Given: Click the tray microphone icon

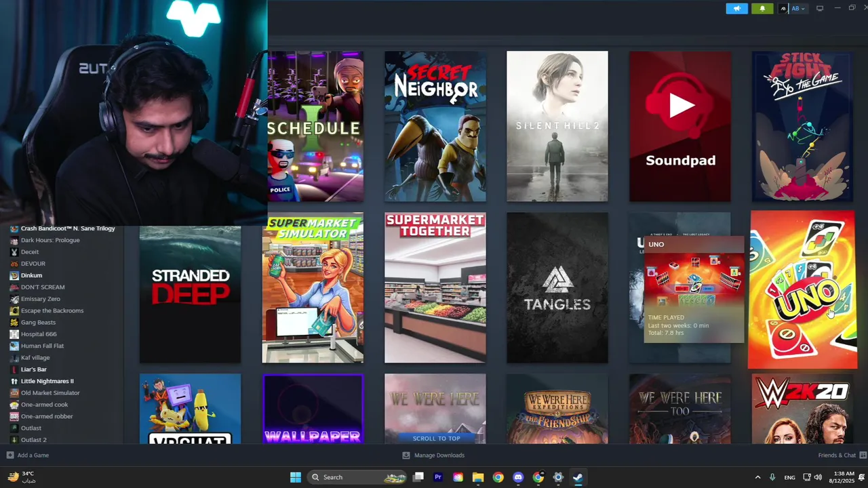Looking at the screenshot, I should (772, 477).
